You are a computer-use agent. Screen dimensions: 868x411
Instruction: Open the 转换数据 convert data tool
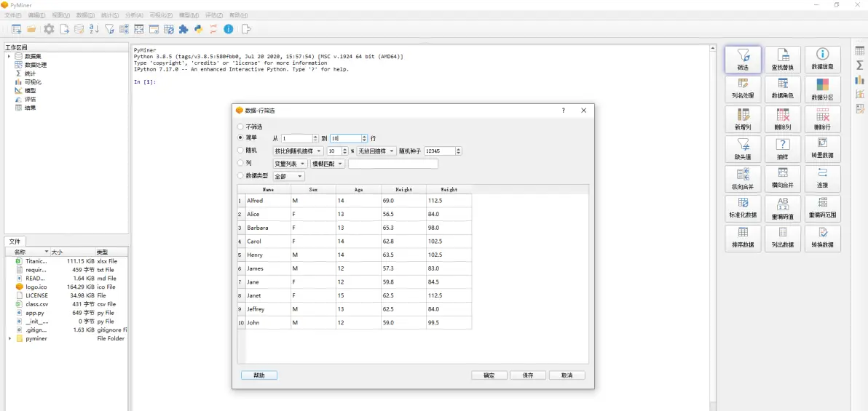coord(823,239)
